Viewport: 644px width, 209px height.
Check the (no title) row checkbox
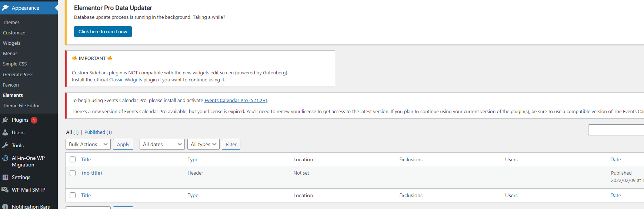point(73,173)
